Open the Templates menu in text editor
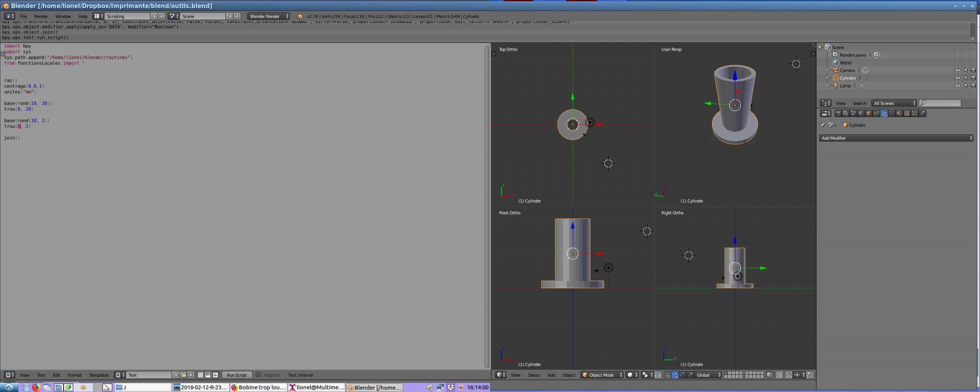 point(99,375)
